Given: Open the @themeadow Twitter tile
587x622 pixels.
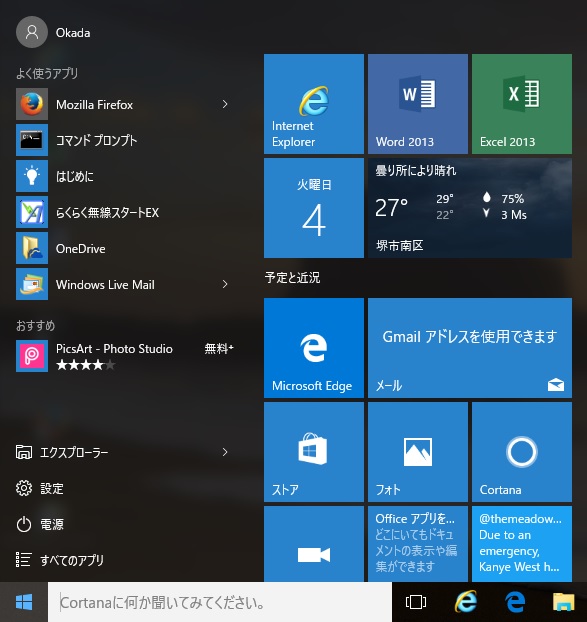Looking at the screenshot, I should 522,544.
